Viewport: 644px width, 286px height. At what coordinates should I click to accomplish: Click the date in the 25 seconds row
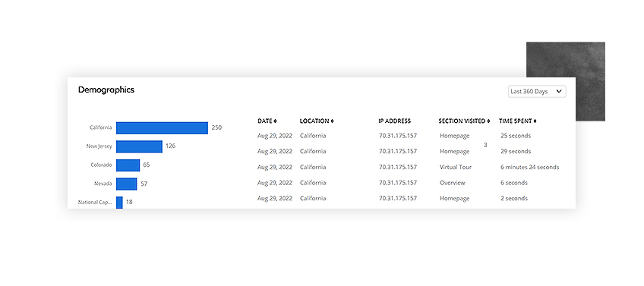[x=275, y=136]
